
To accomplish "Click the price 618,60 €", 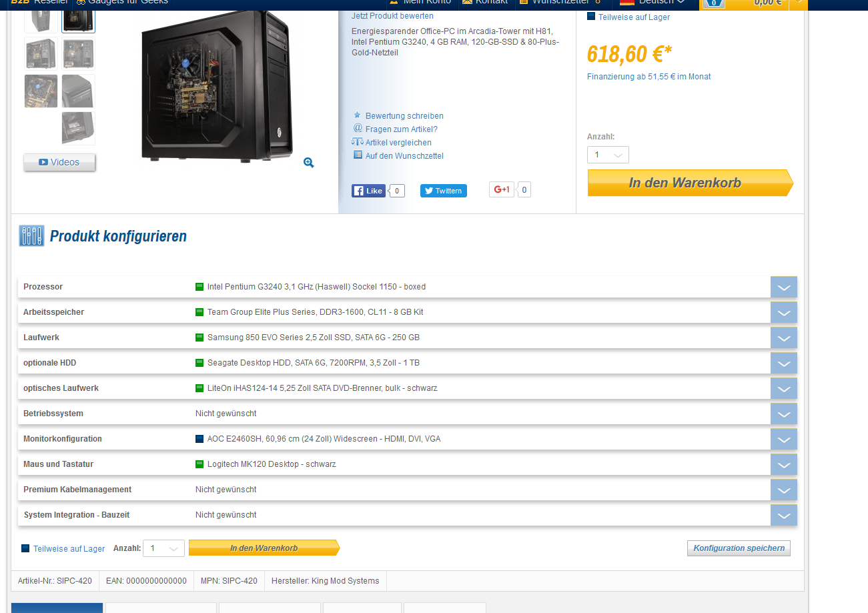I will tap(629, 54).
